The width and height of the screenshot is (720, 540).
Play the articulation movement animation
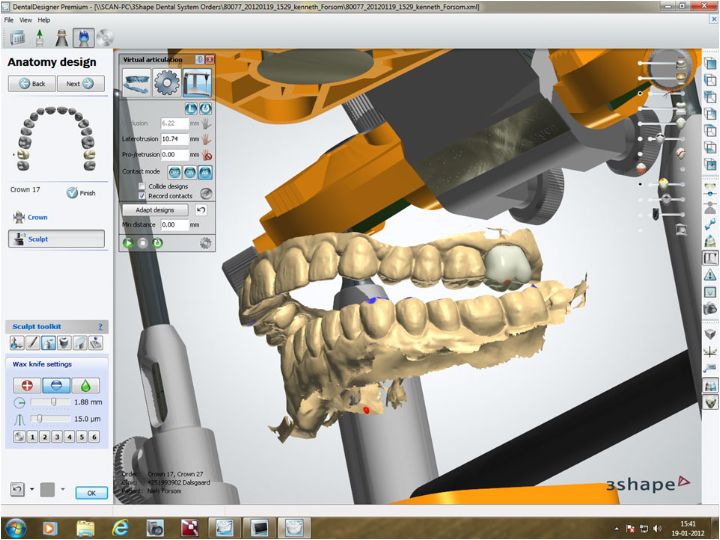(x=128, y=243)
